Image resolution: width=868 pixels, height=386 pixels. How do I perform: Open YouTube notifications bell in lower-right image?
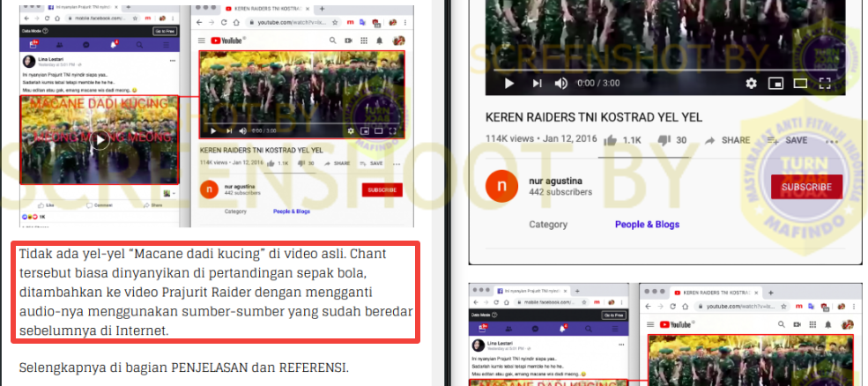click(827, 324)
